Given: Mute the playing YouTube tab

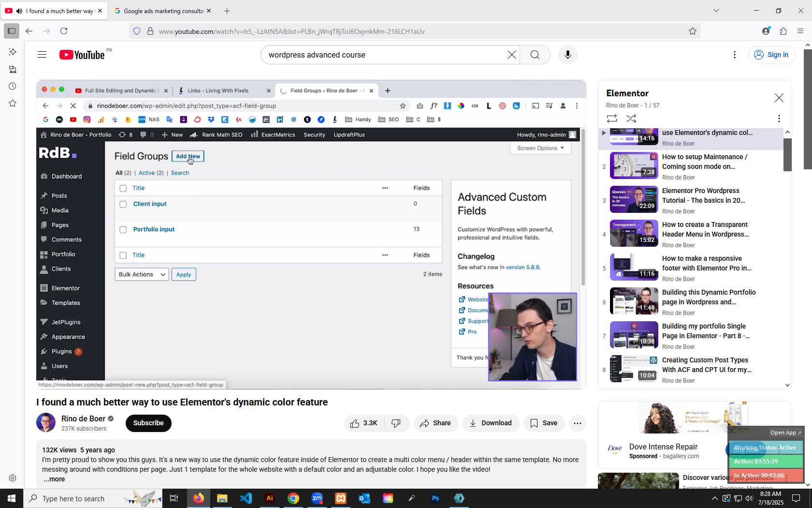Looking at the screenshot, I should pyautogui.click(x=19, y=11).
